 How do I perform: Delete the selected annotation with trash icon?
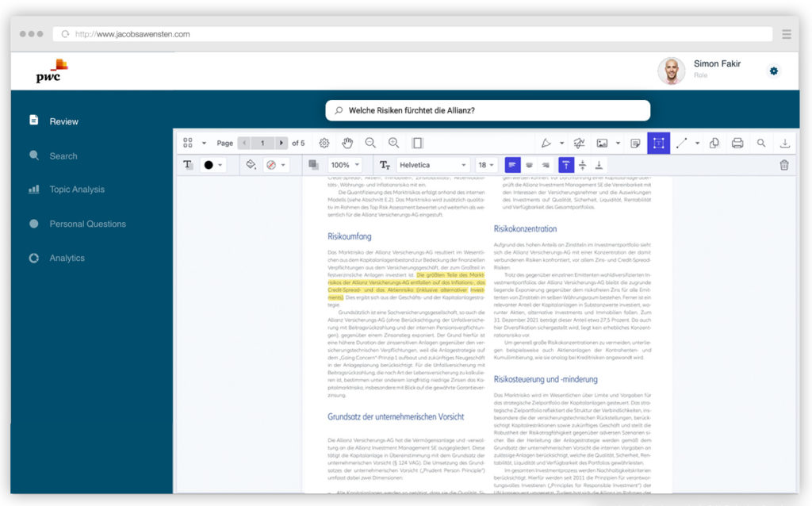(x=784, y=165)
